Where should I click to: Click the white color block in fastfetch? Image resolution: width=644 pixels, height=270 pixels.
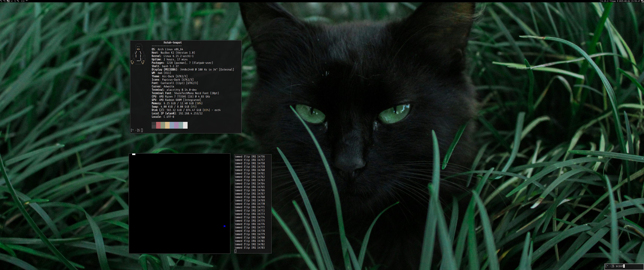click(x=185, y=125)
